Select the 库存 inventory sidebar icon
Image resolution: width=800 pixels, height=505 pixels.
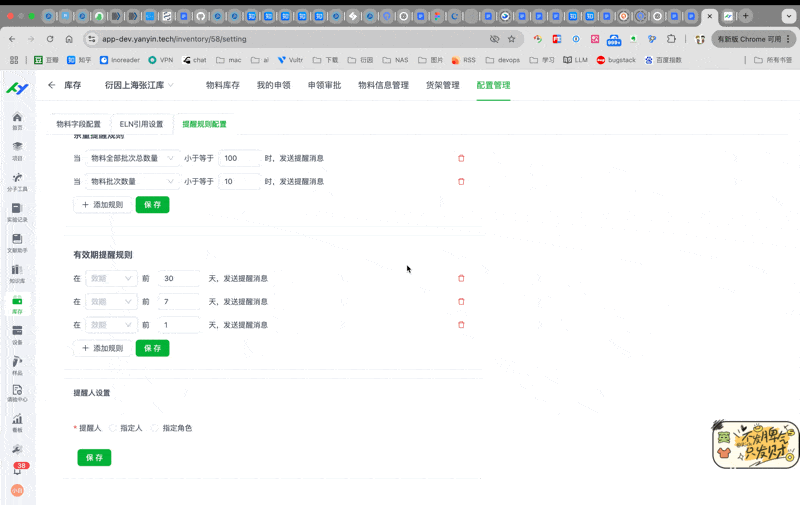tap(17, 304)
